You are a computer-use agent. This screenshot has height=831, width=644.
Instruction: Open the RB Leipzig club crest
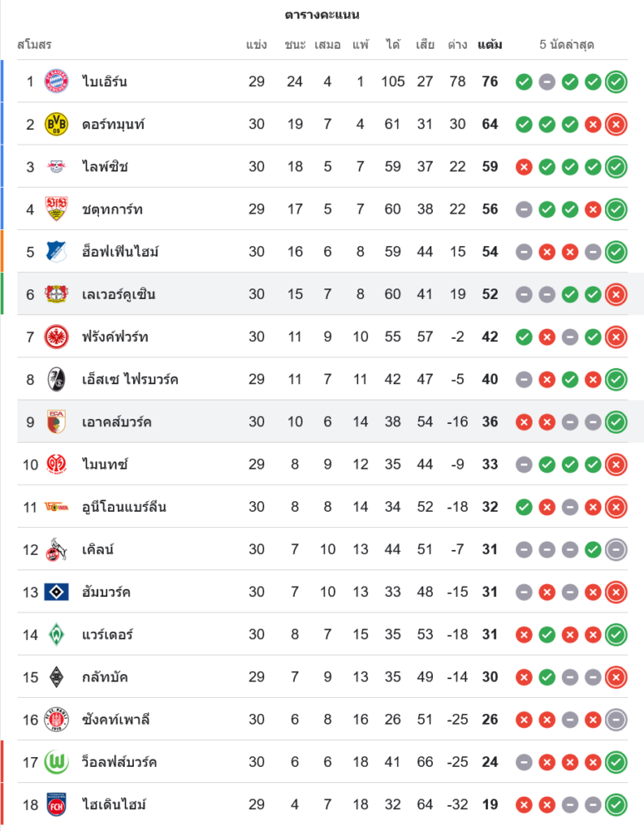point(57,167)
